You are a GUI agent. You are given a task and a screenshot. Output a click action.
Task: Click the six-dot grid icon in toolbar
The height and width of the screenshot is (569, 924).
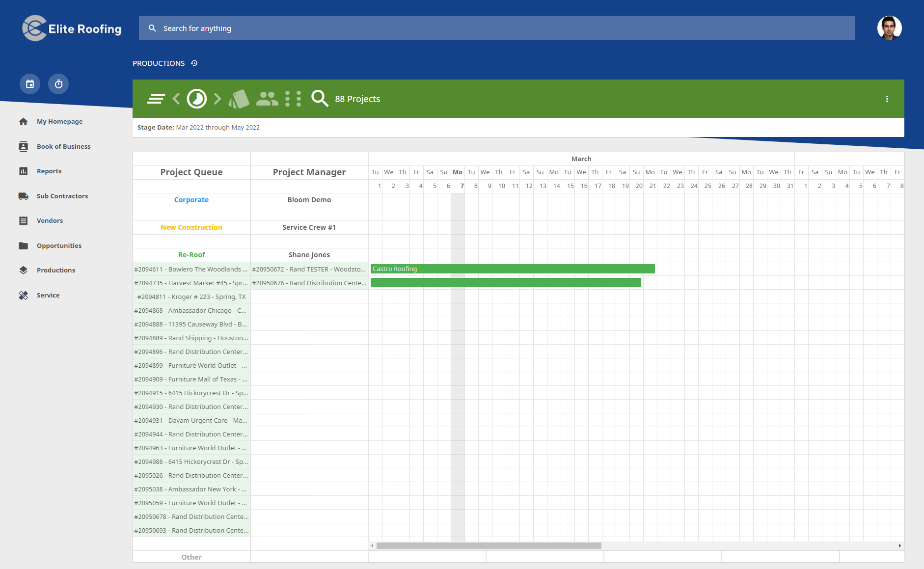point(293,99)
